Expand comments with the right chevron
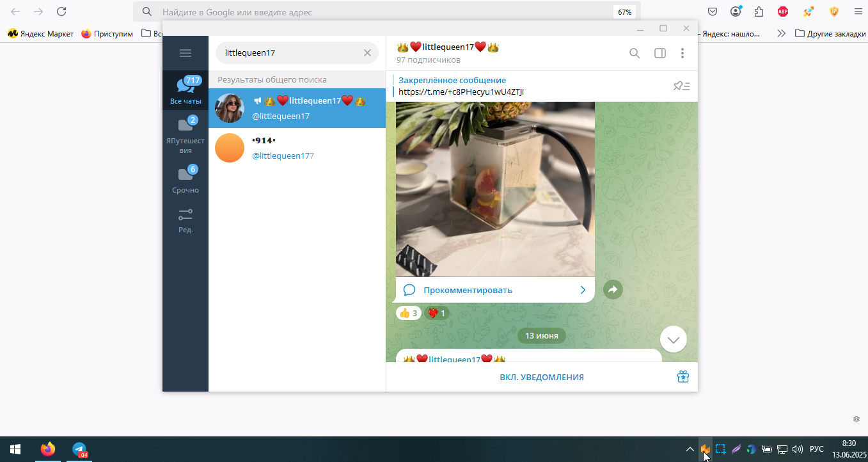Screen dimensions: 868x462 point(583,290)
